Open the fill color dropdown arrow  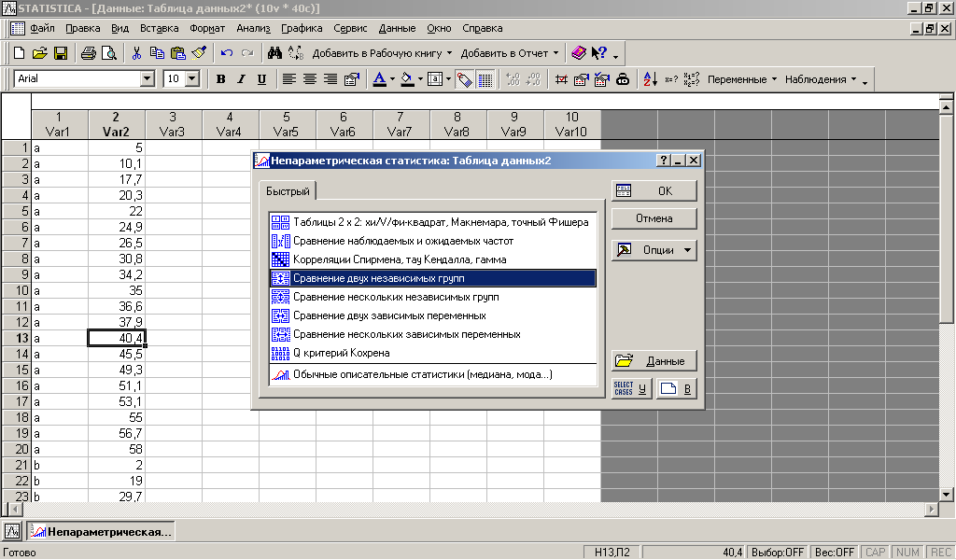[420, 78]
